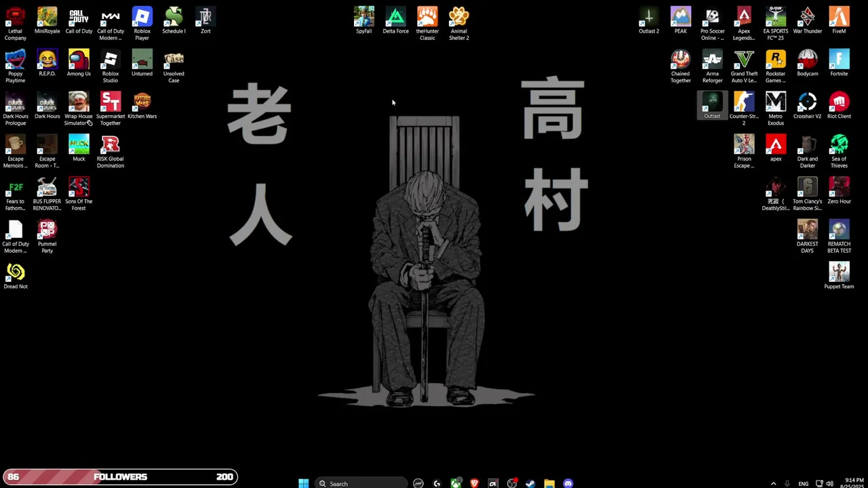Select the Roblox Player shortcut
868x488 pixels.
(142, 24)
